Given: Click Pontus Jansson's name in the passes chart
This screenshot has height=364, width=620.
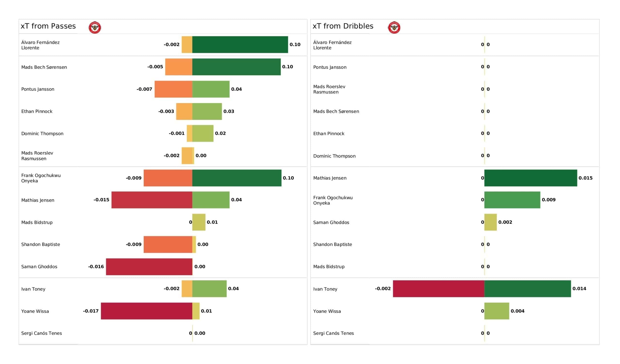Looking at the screenshot, I should coord(38,89).
